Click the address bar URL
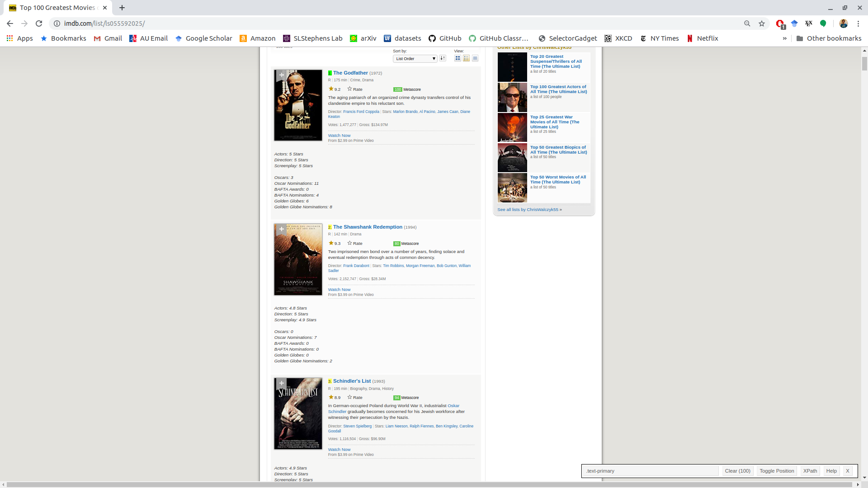Image resolution: width=868 pixels, height=488 pixels. point(104,23)
